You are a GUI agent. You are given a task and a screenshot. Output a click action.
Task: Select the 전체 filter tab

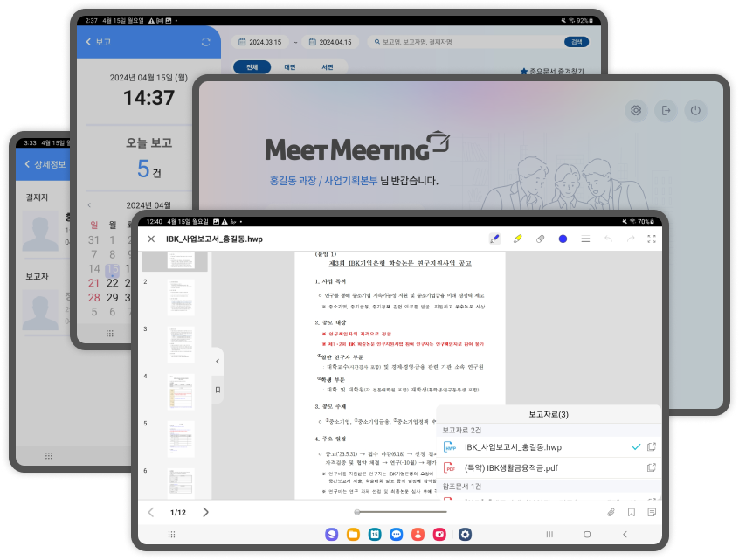(x=252, y=67)
